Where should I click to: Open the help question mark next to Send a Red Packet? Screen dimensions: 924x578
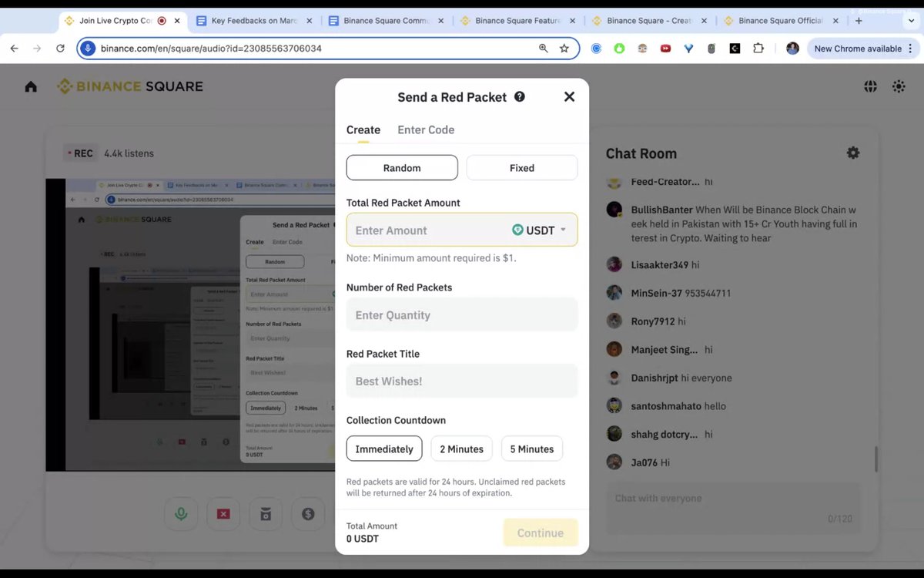(x=520, y=96)
